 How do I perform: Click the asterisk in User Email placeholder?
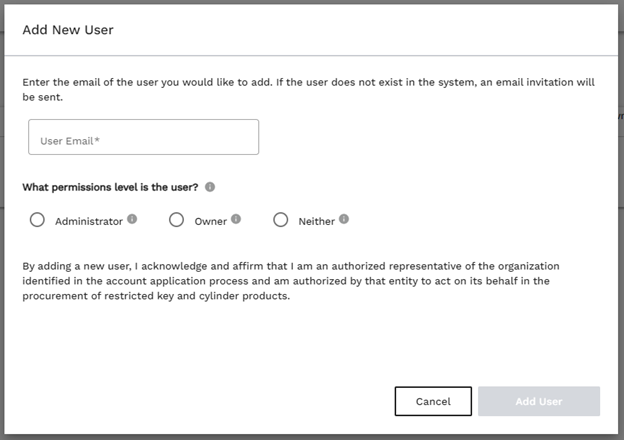97,141
